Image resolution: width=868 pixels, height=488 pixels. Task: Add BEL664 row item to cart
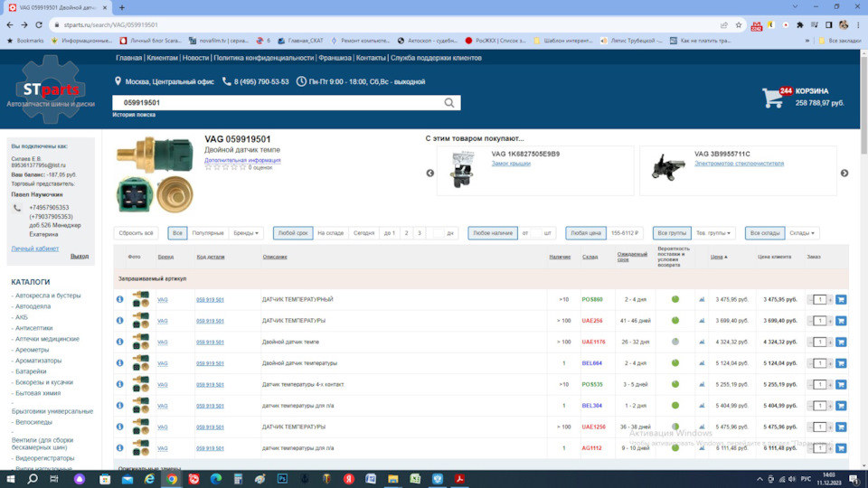coord(840,363)
